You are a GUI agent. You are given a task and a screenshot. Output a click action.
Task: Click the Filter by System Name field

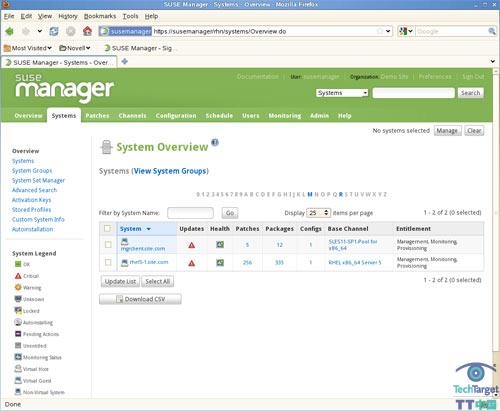click(x=190, y=213)
